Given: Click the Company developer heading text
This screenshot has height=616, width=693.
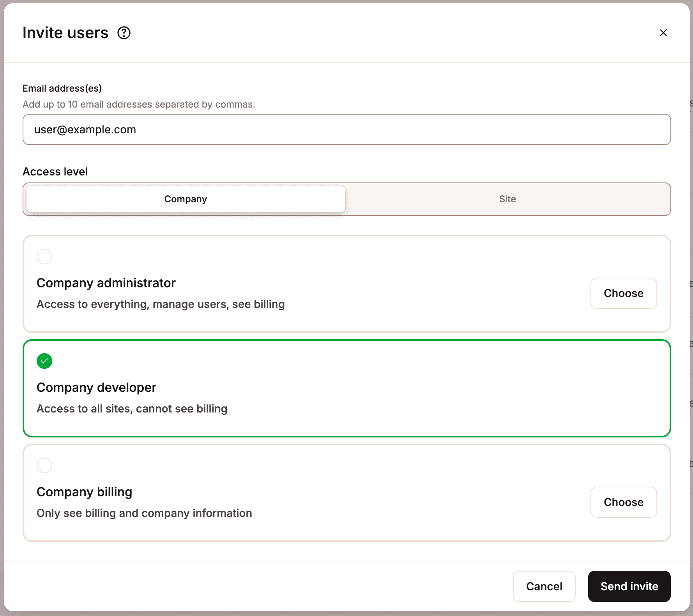Looking at the screenshot, I should 96,387.
